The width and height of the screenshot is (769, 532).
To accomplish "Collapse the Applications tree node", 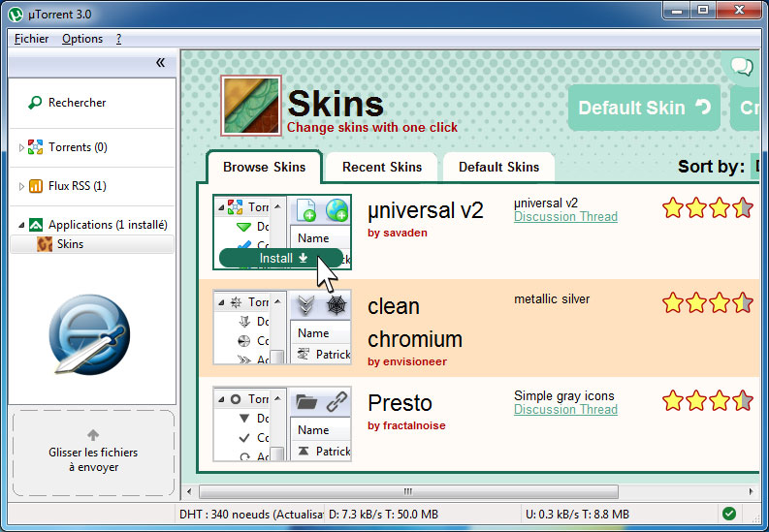I will (21, 226).
